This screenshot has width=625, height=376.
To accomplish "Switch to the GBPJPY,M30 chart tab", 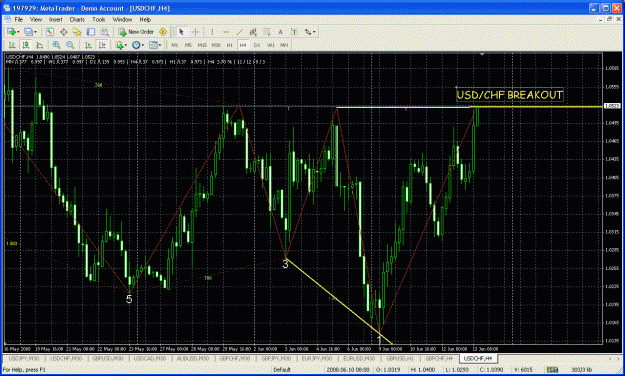I will tap(276, 359).
